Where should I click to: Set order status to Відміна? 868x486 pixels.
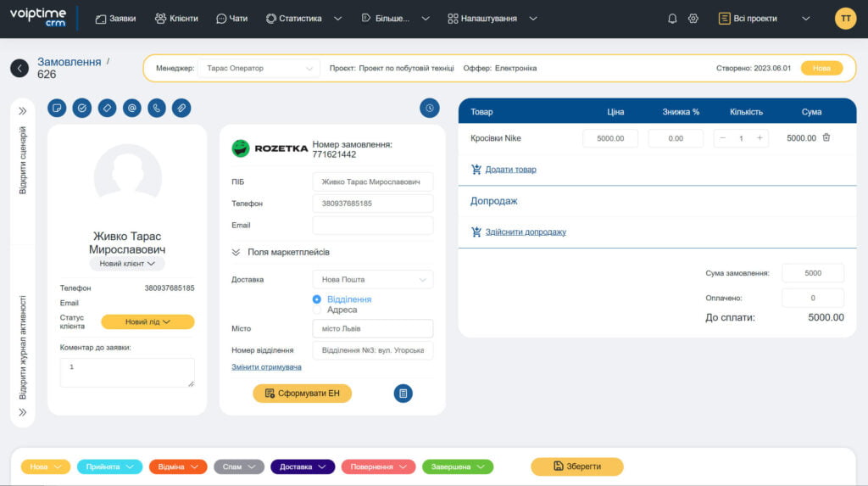178,467
